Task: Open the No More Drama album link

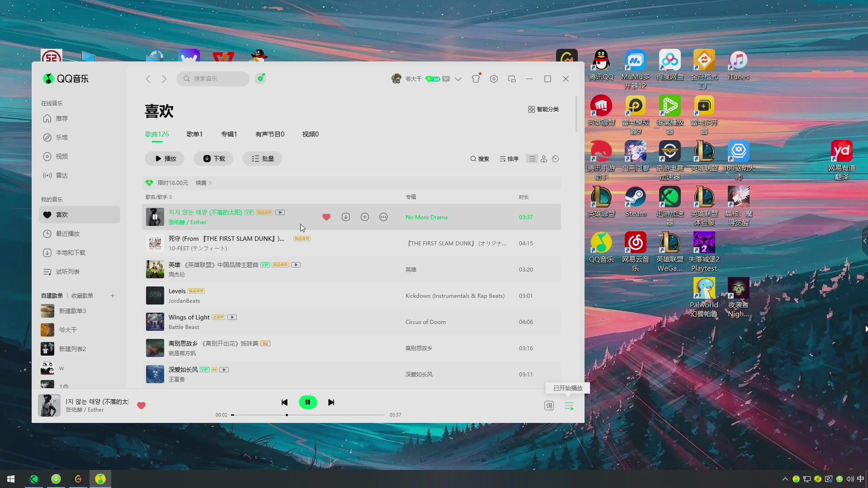Action: (x=426, y=217)
